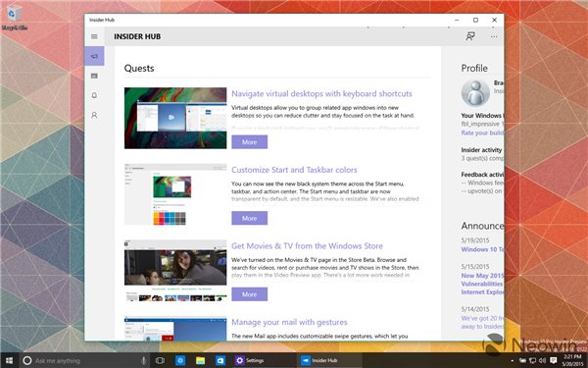Switch to Settings in the taskbar
Viewport: 588px width, 368px height.
pos(250,361)
